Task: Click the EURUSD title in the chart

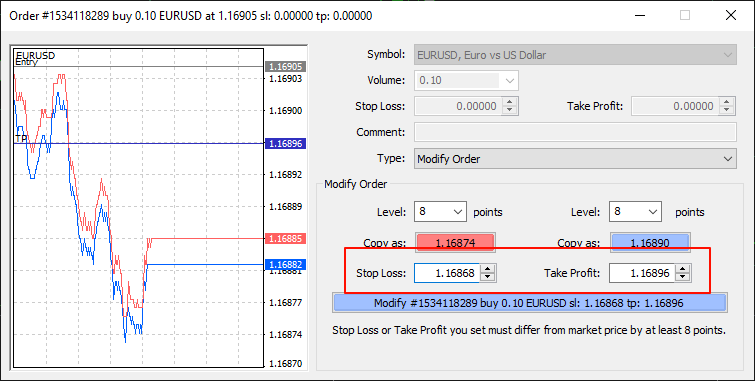Action: coord(35,55)
